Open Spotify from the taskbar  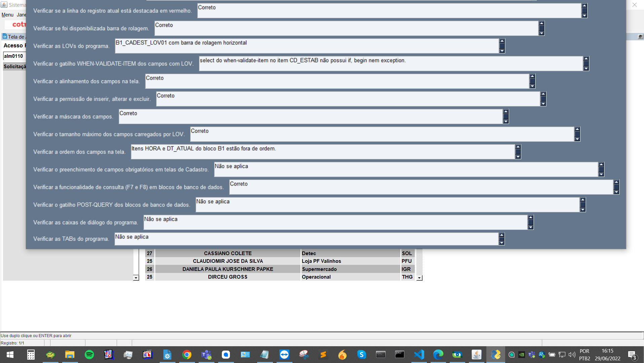coord(89,355)
